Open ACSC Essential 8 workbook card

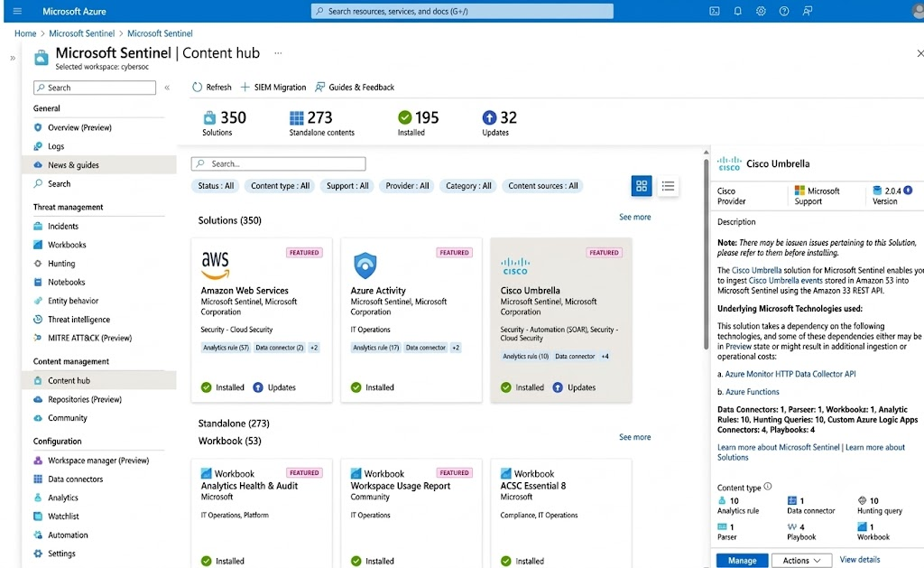(561, 515)
